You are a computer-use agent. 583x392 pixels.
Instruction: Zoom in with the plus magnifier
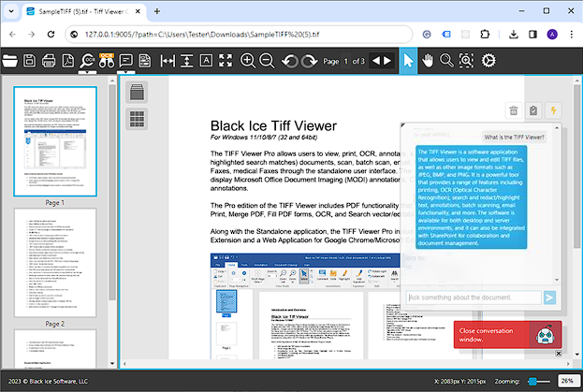pyautogui.click(x=248, y=61)
